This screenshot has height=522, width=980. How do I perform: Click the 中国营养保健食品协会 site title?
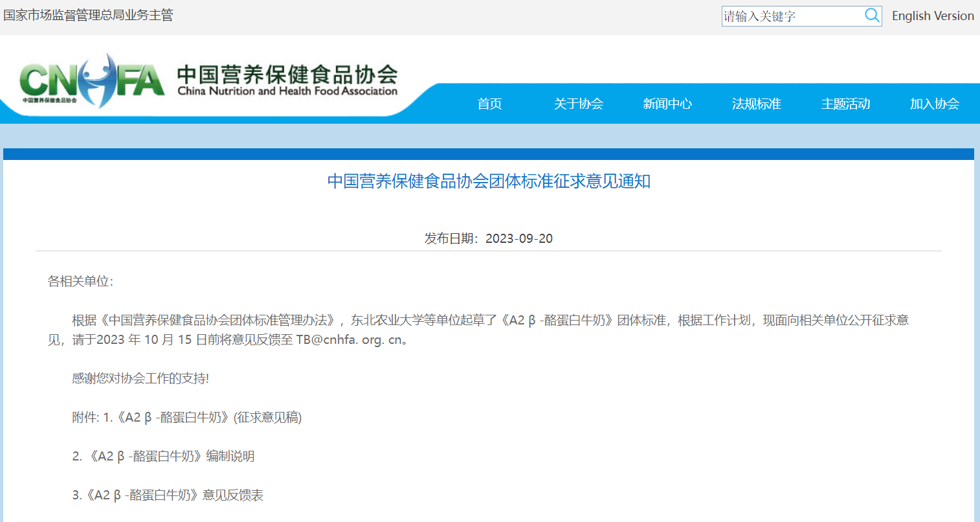click(x=287, y=74)
